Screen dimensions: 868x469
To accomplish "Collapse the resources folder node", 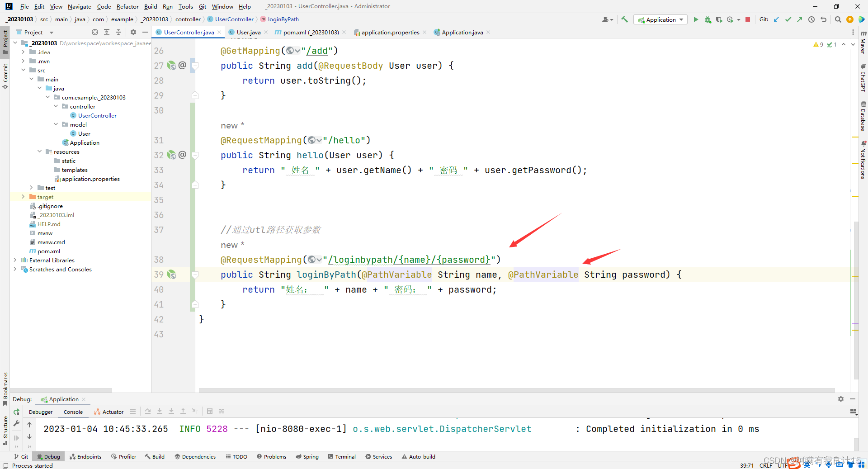I will (40, 152).
